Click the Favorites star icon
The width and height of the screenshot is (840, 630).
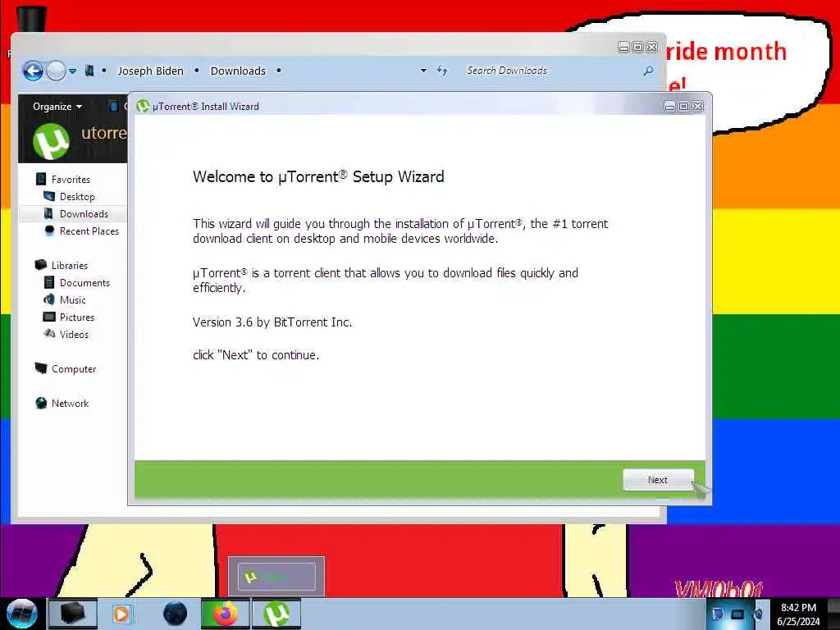pos(41,179)
